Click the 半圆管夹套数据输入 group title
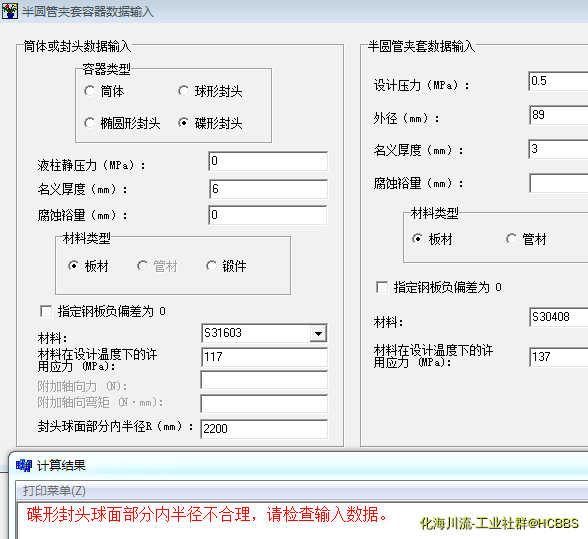 pyautogui.click(x=421, y=46)
